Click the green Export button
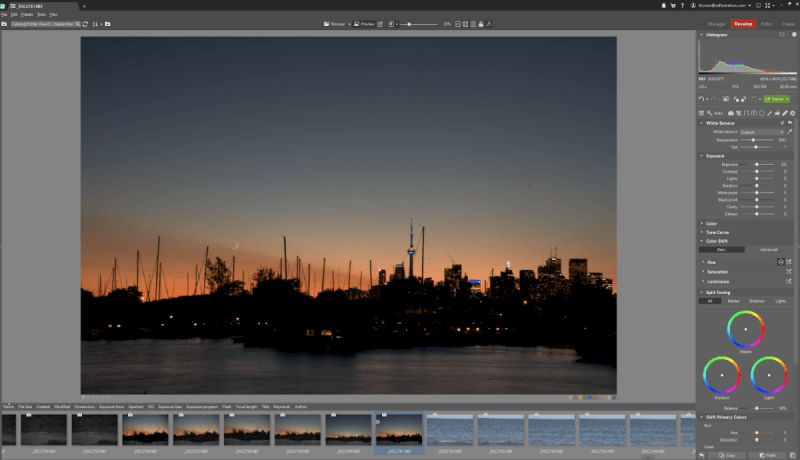800x460 pixels. (x=777, y=99)
